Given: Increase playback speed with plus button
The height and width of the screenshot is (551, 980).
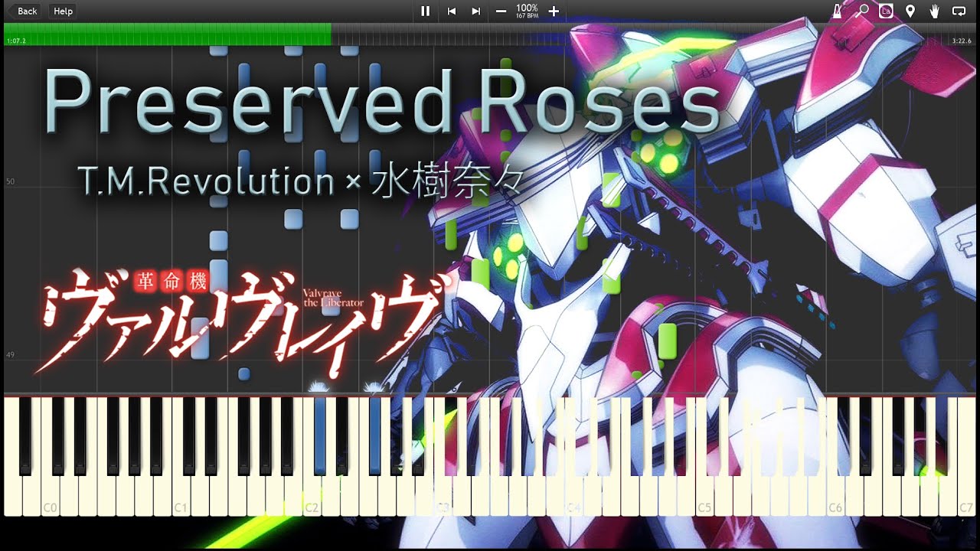Looking at the screenshot, I should click(x=554, y=11).
